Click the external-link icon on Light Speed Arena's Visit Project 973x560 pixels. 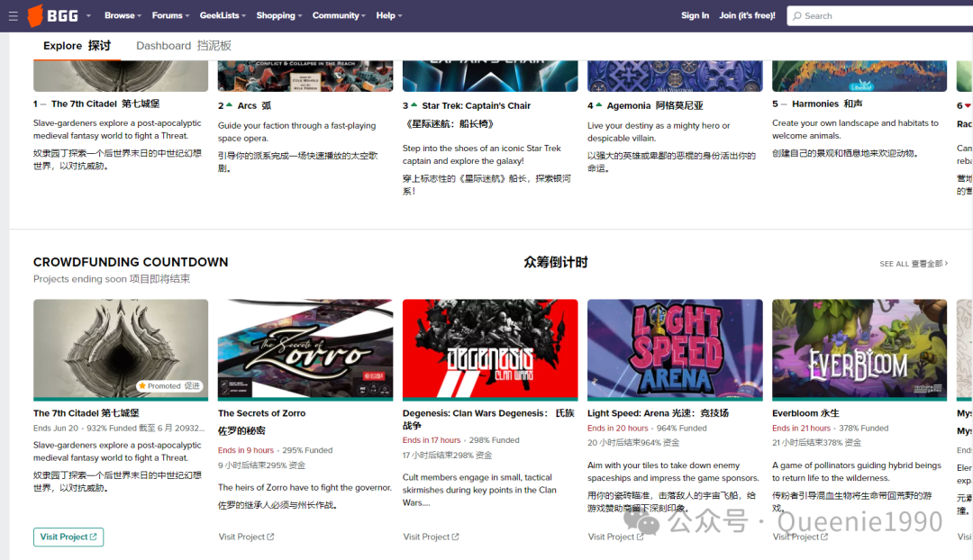pyautogui.click(x=642, y=536)
